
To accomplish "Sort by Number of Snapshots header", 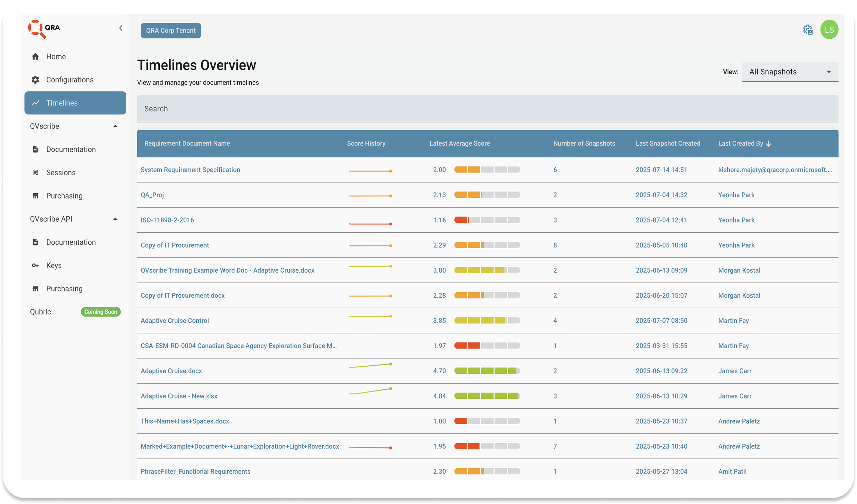I will point(584,144).
